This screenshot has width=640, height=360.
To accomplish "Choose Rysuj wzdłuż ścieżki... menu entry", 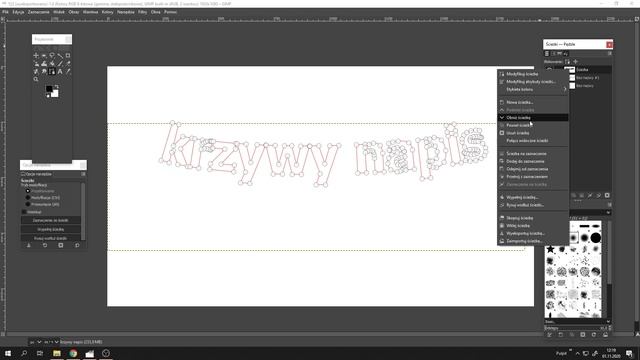I will (x=533, y=205).
